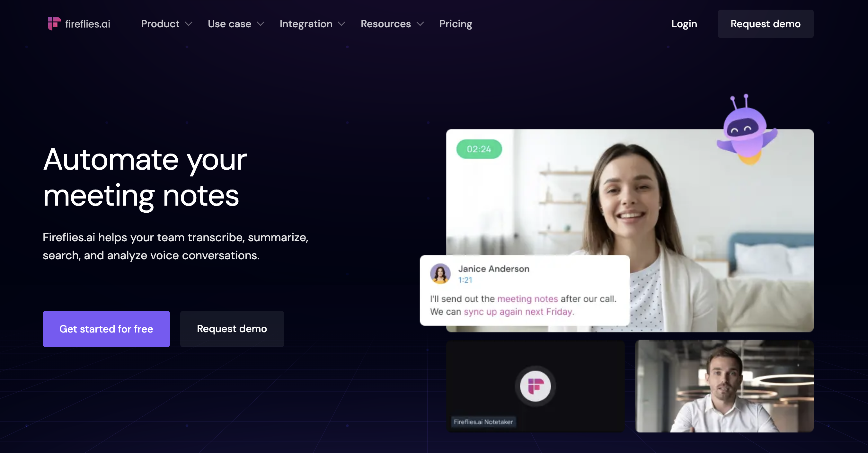Open the Pricing page
The height and width of the screenshot is (453, 868).
[x=456, y=24]
